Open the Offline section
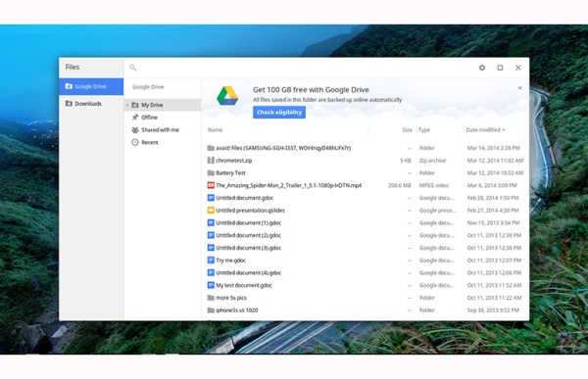Viewport: 588px width, 379px height. [163, 118]
